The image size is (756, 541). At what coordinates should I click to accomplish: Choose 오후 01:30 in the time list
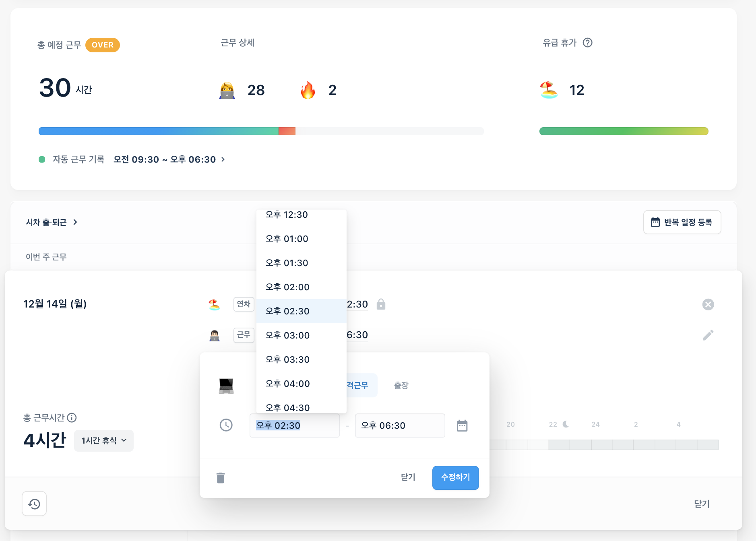[x=301, y=263]
